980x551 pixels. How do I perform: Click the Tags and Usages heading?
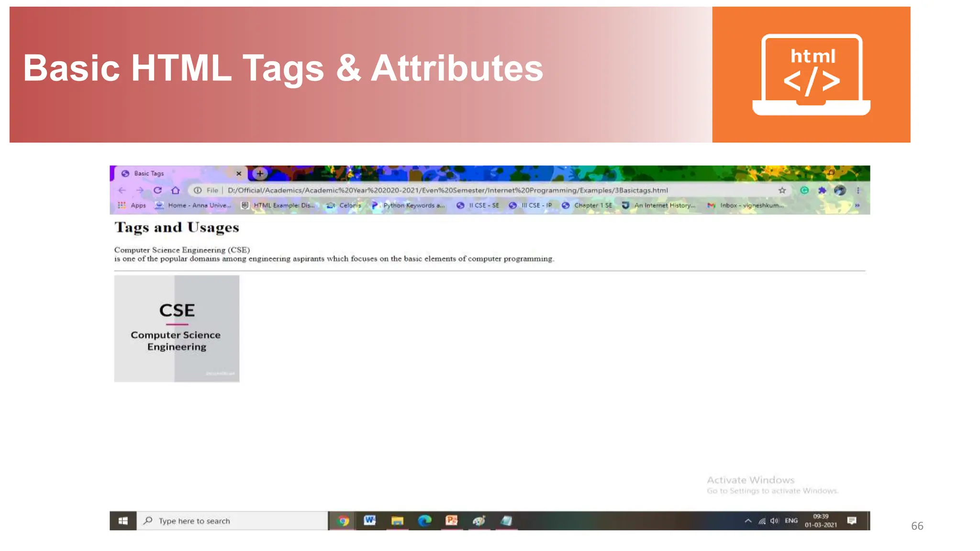[177, 228]
